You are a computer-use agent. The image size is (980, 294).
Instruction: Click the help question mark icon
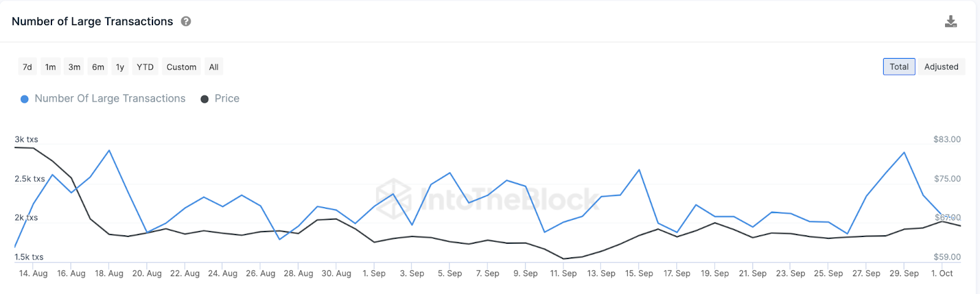coord(186,21)
